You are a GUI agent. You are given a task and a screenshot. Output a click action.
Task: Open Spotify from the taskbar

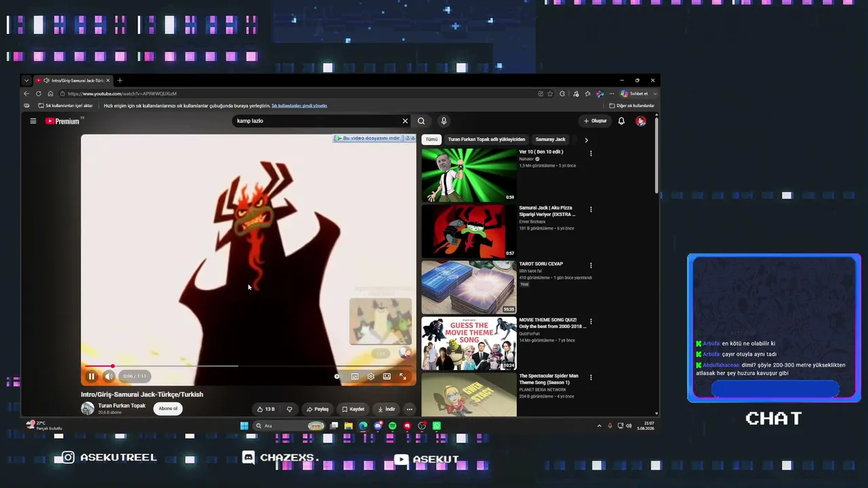[393, 426]
